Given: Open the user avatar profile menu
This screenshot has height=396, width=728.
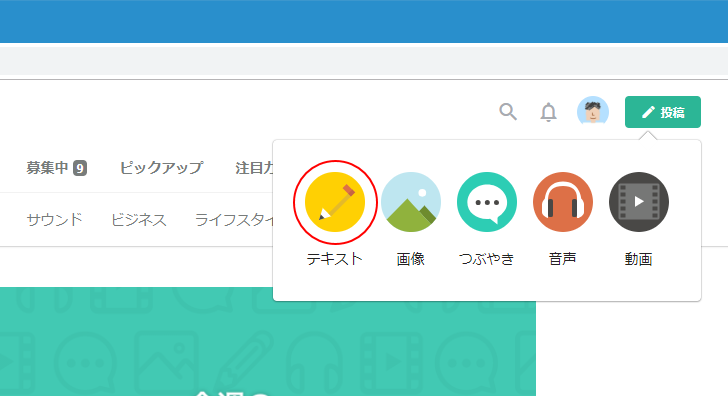Looking at the screenshot, I should (593, 112).
